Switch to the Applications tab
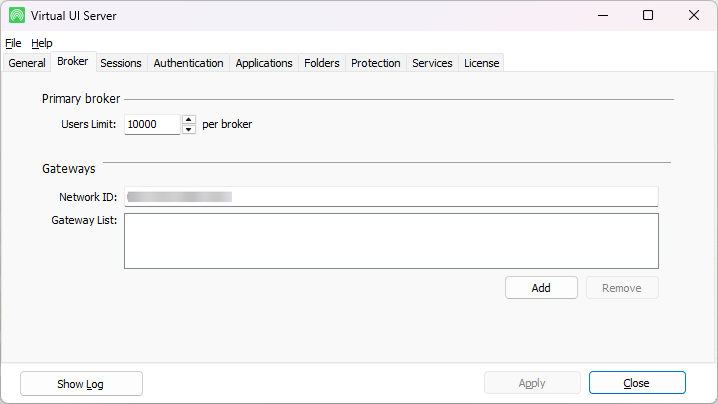718x404 pixels. pyautogui.click(x=264, y=63)
